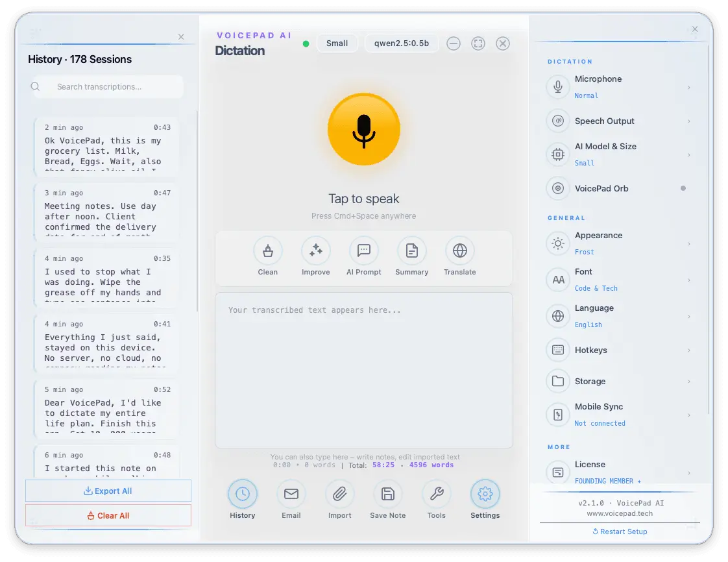This screenshot has width=728, height=562.
Task: Click the fullscreen expand icon in header
Action: [478, 43]
